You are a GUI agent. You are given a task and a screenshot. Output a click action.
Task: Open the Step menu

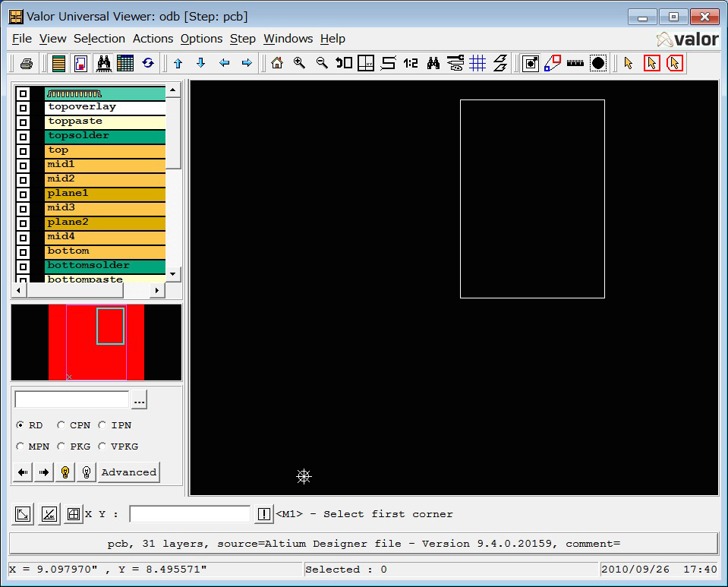coord(243,39)
